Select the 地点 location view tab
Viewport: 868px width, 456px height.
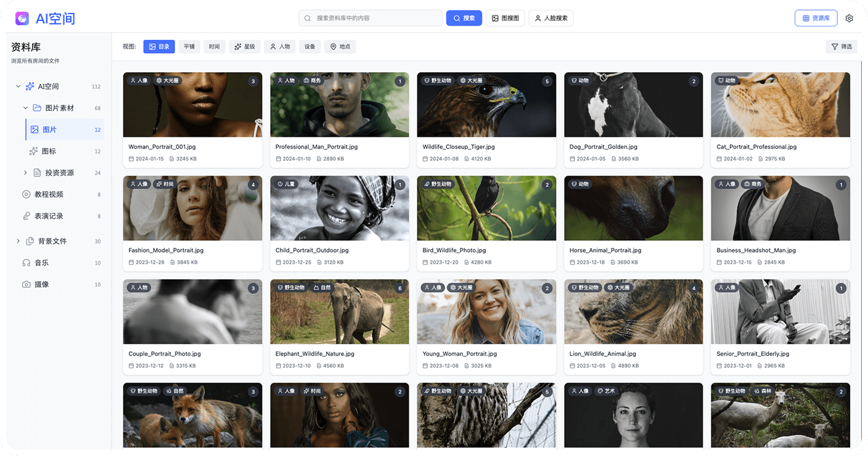(340, 47)
